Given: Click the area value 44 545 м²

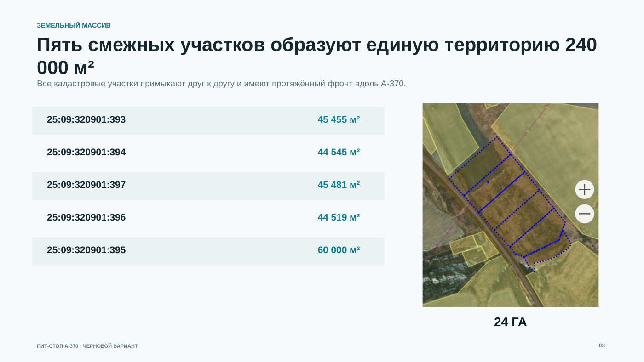Looking at the screenshot, I should coord(339,152).
